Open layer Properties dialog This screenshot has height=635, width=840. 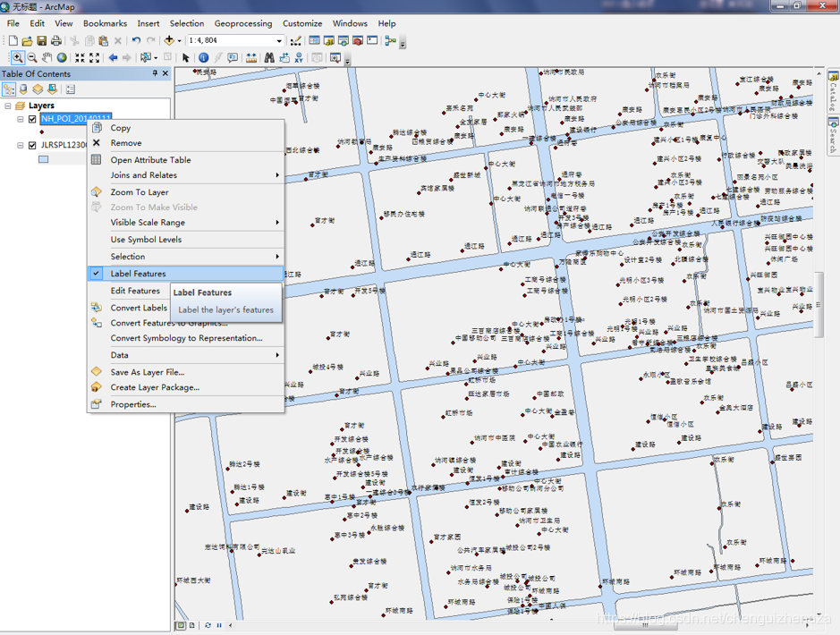(x=185, y=404)
